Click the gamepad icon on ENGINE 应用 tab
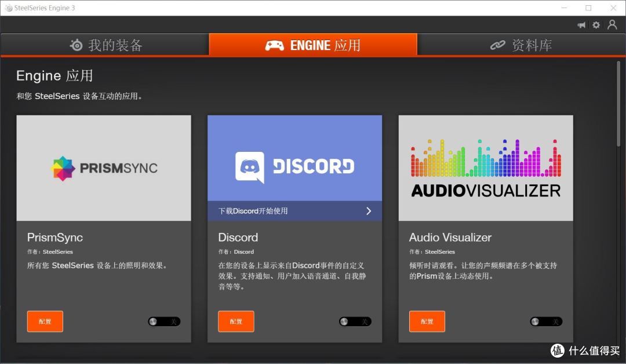 [x=274, y=45]
